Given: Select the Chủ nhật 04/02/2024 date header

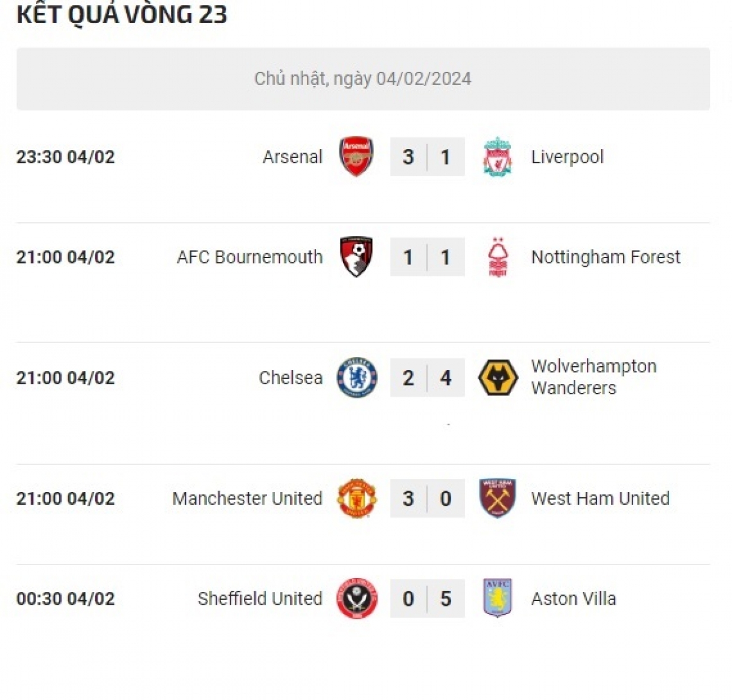Looking at the screenshot, I should tap(363, 79).
